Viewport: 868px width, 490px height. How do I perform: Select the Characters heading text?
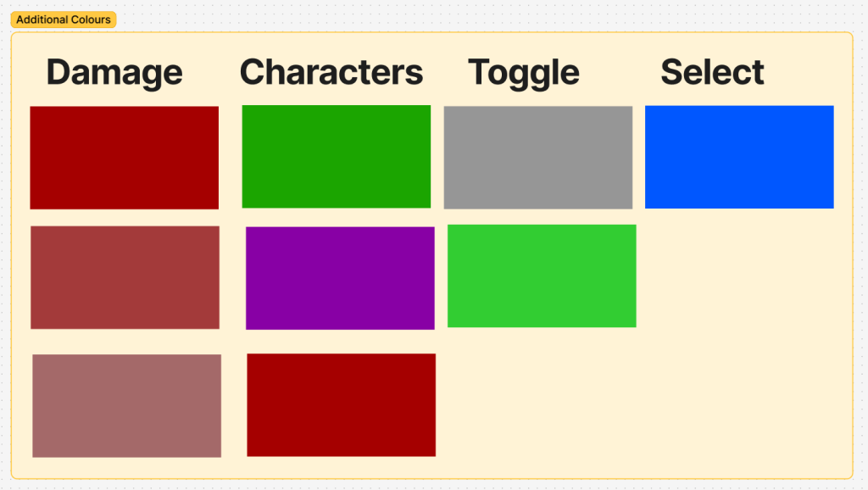tap(331, 73)
